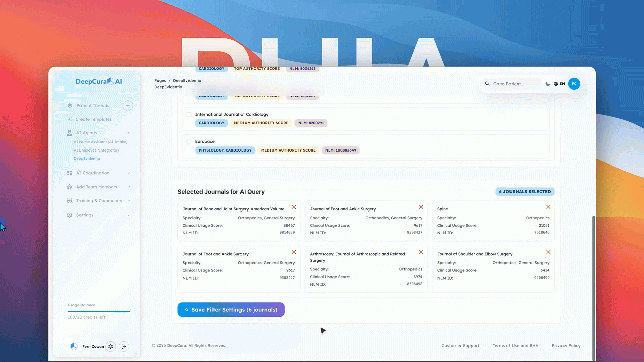Image resolution: width=644 pixels, height=362 pixels.
Task: Click the Europace journal title
Action: tap(205, 141)
